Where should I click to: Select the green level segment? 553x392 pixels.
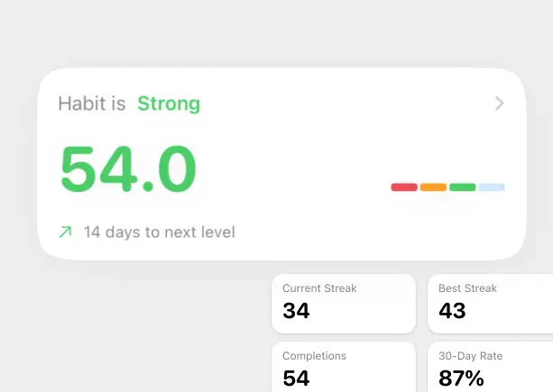click(462, 187)
